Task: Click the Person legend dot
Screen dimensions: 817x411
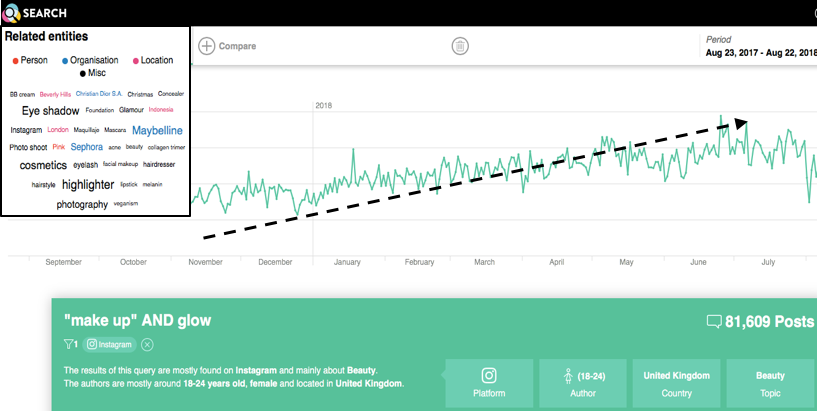Action: [16, 61]
